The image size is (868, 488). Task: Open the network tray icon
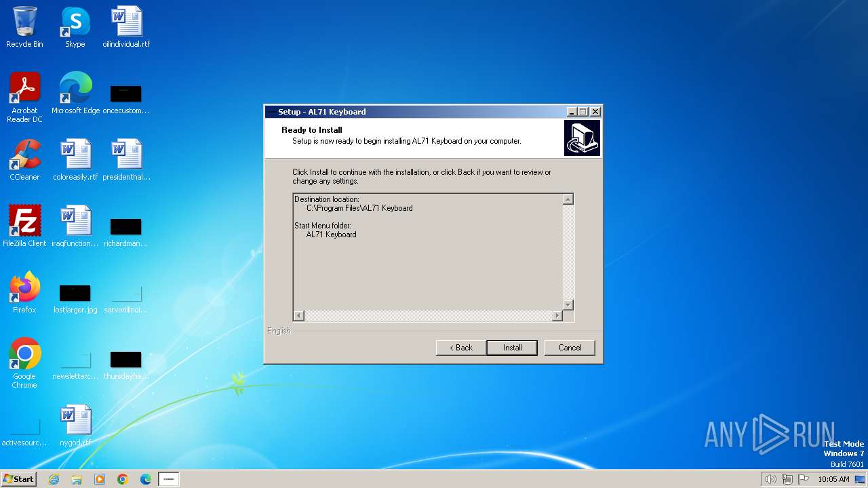[x=787, y=479]
